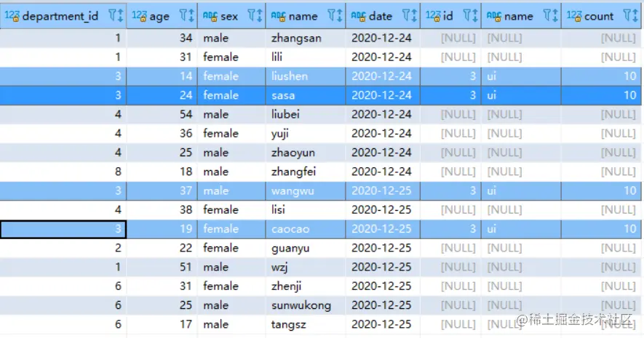Select the cell containing wzj
This screenshot has width=644, height=338.
pos(306,267)
